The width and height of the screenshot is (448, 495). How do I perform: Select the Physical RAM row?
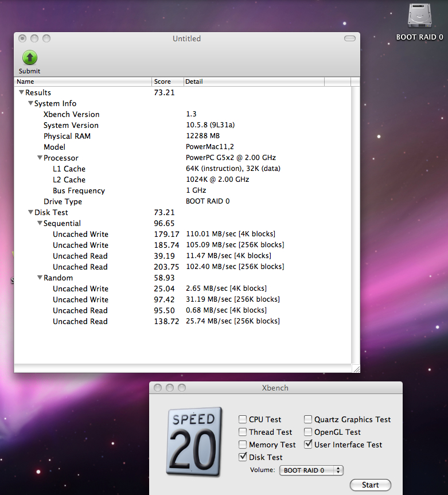182,136
